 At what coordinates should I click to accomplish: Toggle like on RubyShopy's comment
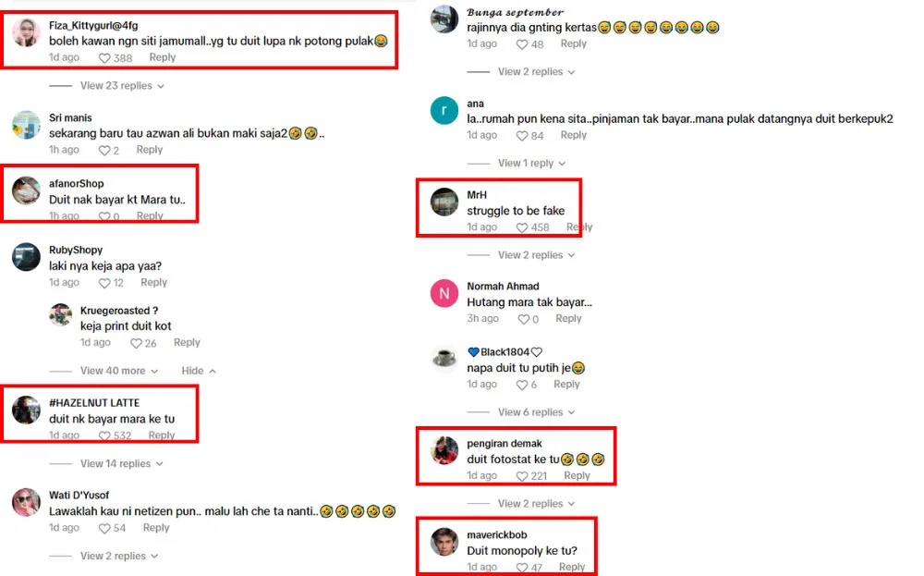[x=104, y=283]
